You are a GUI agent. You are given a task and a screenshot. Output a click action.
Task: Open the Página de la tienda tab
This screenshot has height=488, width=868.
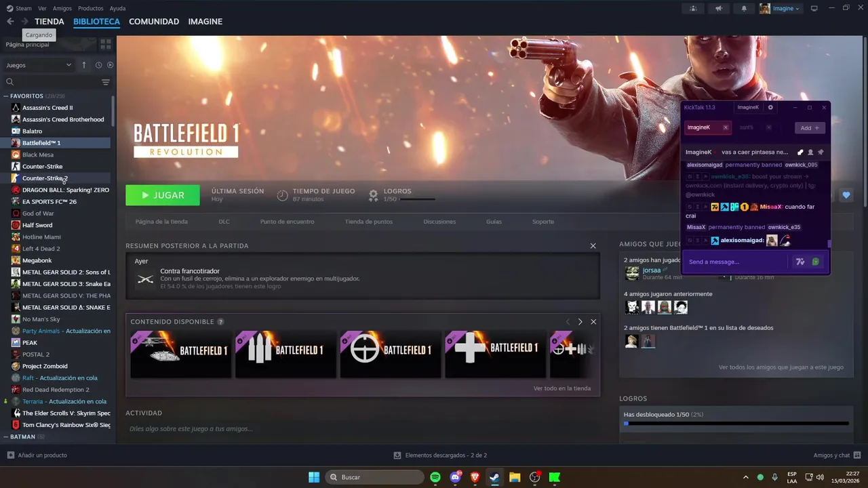coord(161,222)
